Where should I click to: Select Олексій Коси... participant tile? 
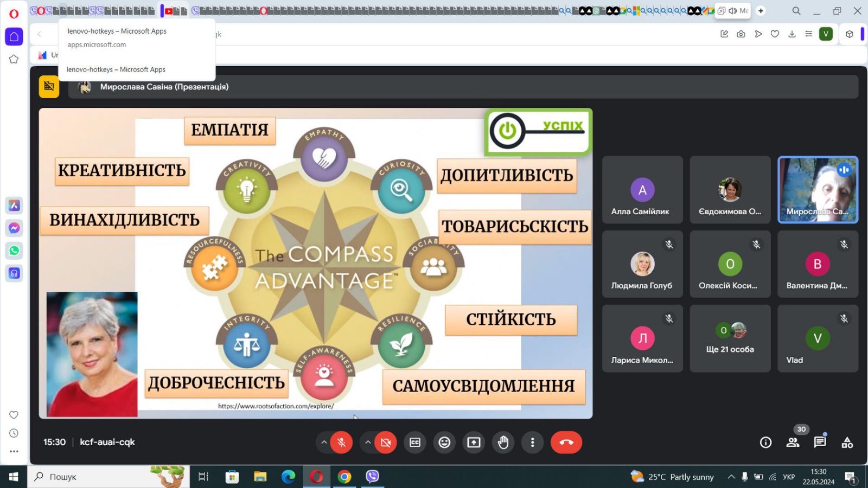[730, 264]
